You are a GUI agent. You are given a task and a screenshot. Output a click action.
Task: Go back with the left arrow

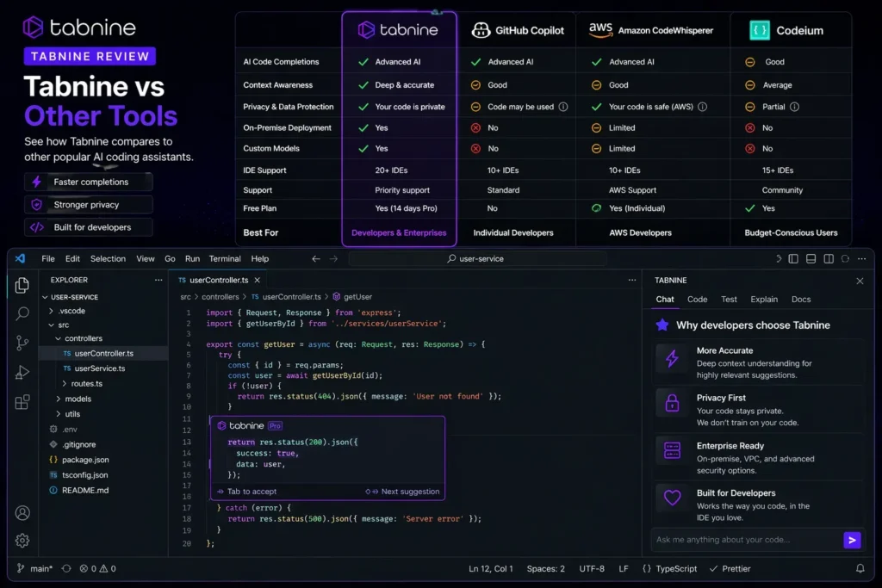point(316,258)
